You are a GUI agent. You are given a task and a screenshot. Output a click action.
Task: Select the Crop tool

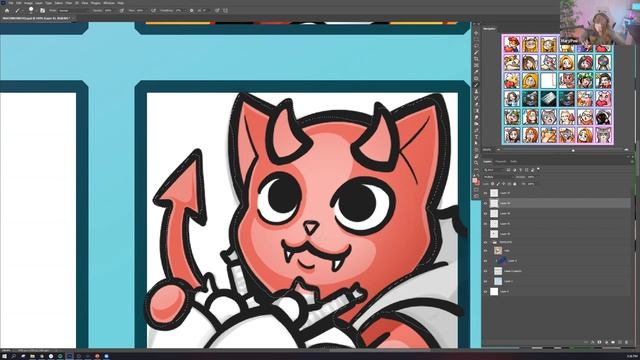click(x=476, y=59)
